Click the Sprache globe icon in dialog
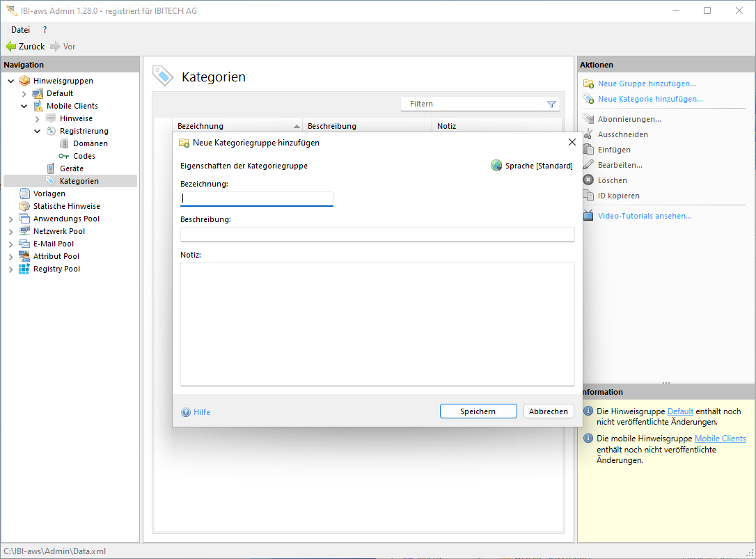The height and width of the screenshot is (559, 756). pos(496,166)
